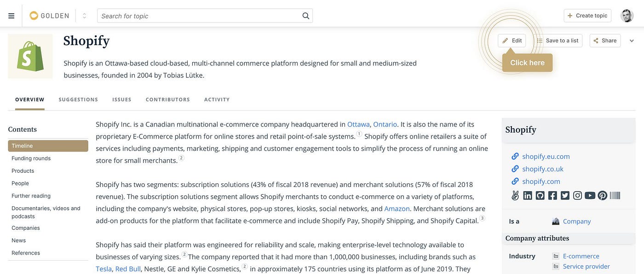Switch to the Overview tab
The image size is (644, 274).
pos(30,99)
